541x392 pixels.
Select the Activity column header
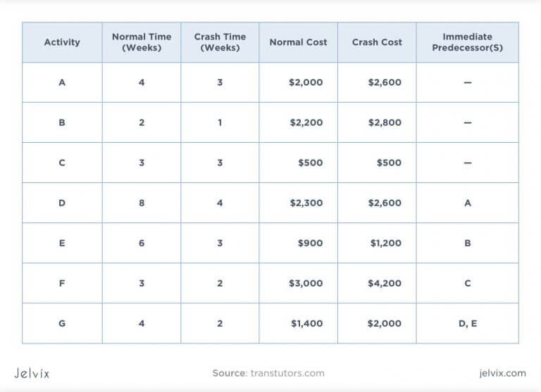coord(62,42)
